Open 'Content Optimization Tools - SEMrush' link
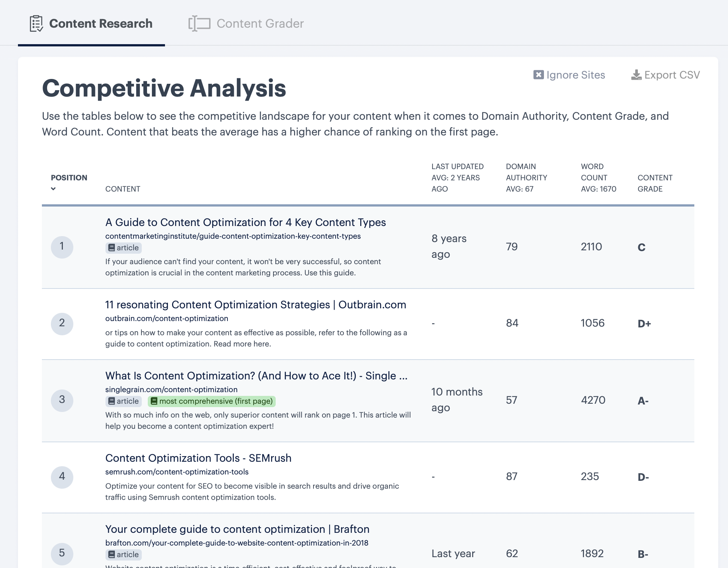The image size is (728, 568). (198, 458)
